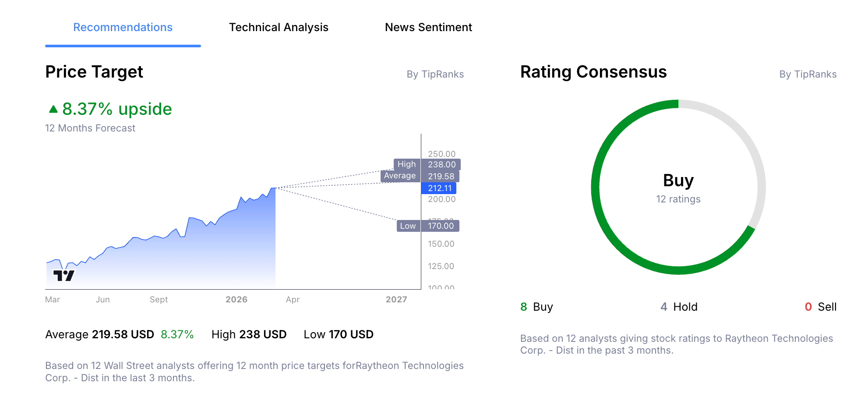This screenshot has width=868, height=397.
Task: Open the News Sentiment tab
Action: coord(428,27)
